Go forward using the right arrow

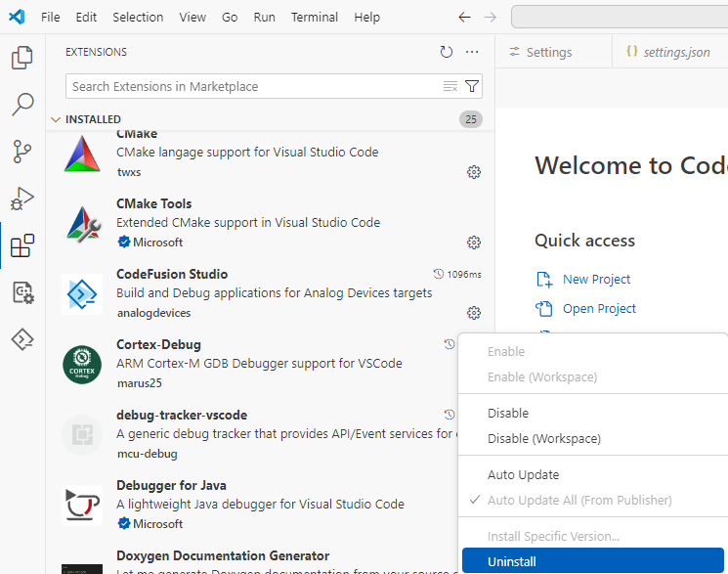[490, 18]
